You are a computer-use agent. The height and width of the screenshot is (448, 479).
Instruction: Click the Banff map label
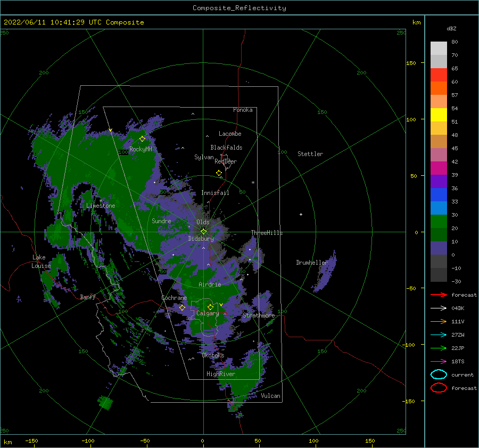pyautogui.click(x=88, y=297)
